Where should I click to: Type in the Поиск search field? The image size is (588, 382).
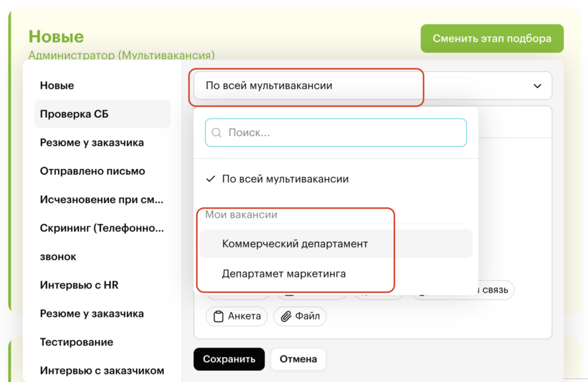345,133
